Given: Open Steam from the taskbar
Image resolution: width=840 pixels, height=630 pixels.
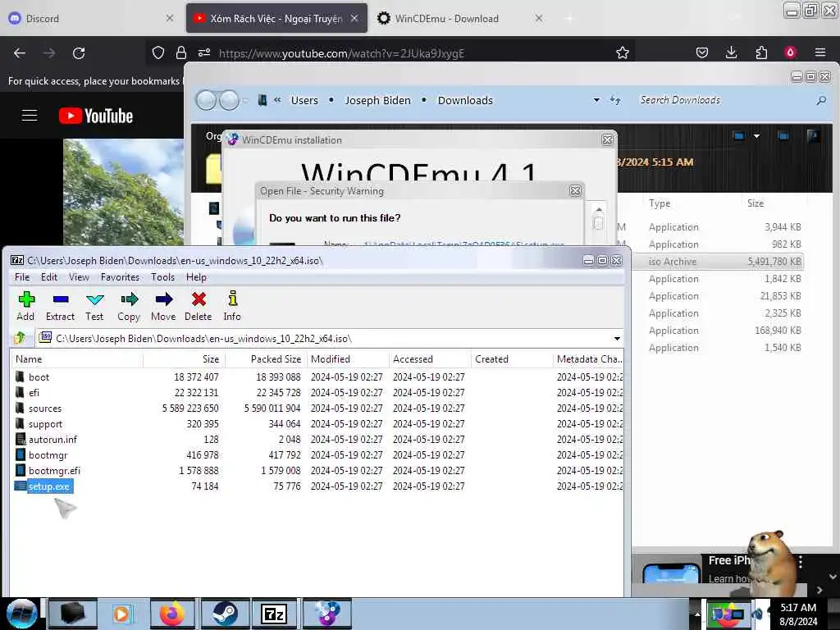Looking at the screenshot, I should pyautogui.click(x=223, y=614).
